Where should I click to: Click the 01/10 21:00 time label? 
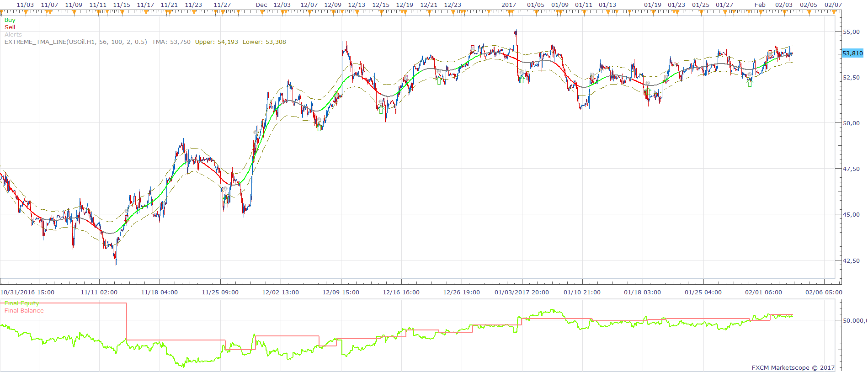[x=582, y=292]
